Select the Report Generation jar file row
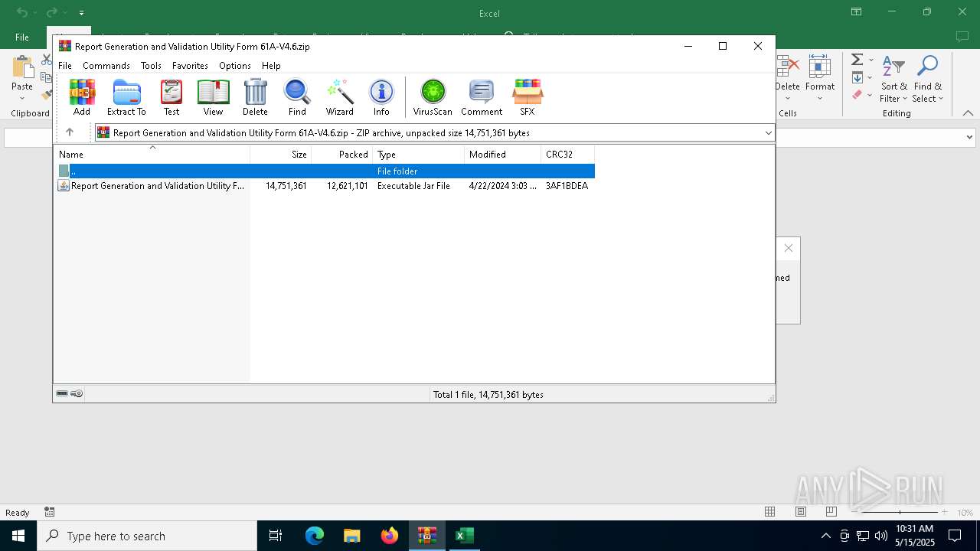Viewport: 980px width, 551px height. [x=325, y=186]
